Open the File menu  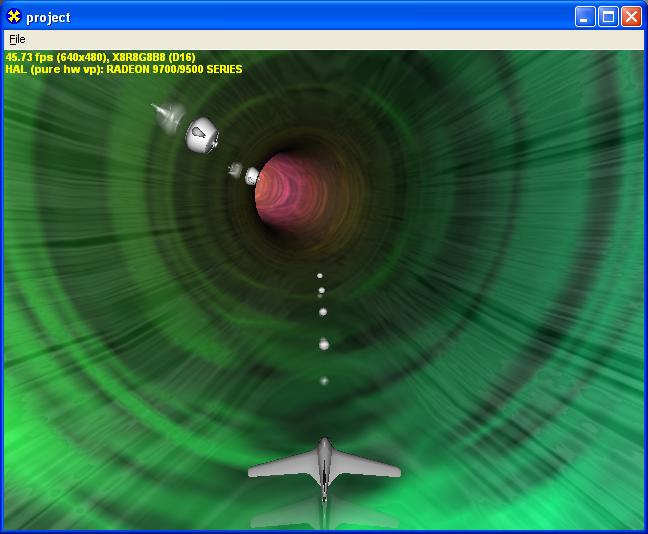(x=17, y=39)
